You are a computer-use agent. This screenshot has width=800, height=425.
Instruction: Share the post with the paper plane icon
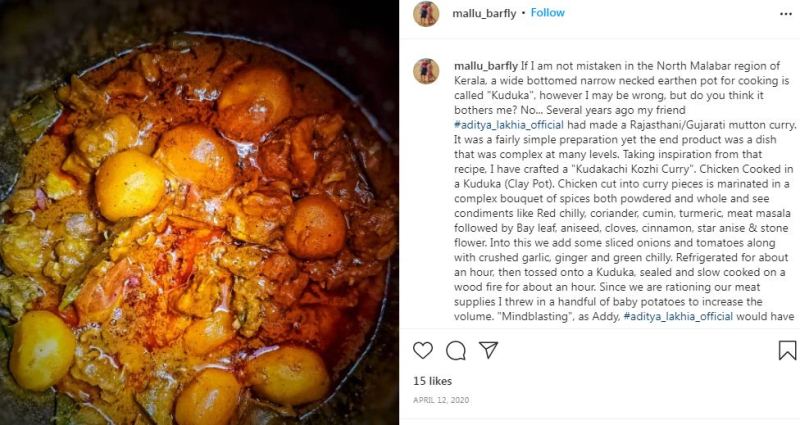click(488, 350)
